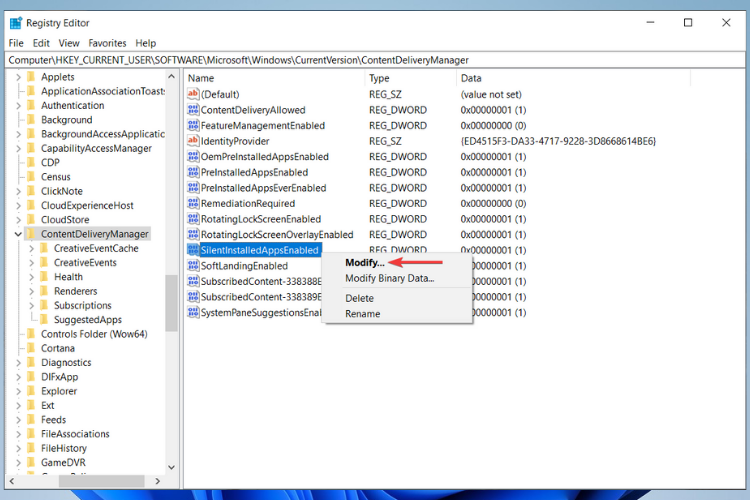The image size is (750, 500).
Task: Sort values by the Data column header
Action: click(x=573, y=78)
